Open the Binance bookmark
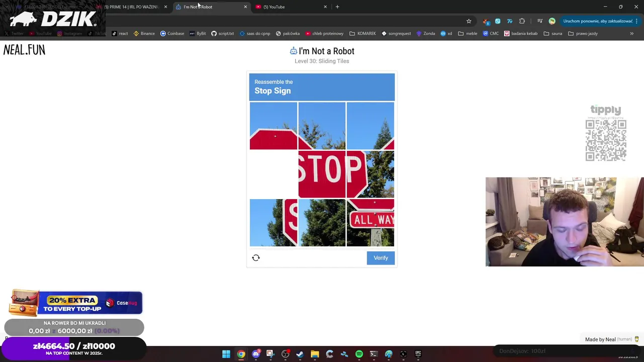 point(144,34)
